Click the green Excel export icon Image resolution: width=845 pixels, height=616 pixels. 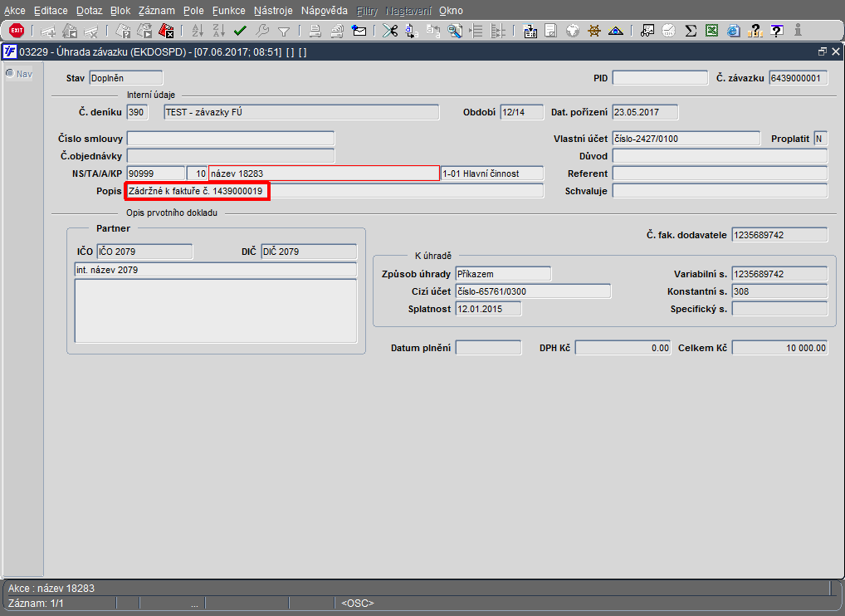point(711,32)
